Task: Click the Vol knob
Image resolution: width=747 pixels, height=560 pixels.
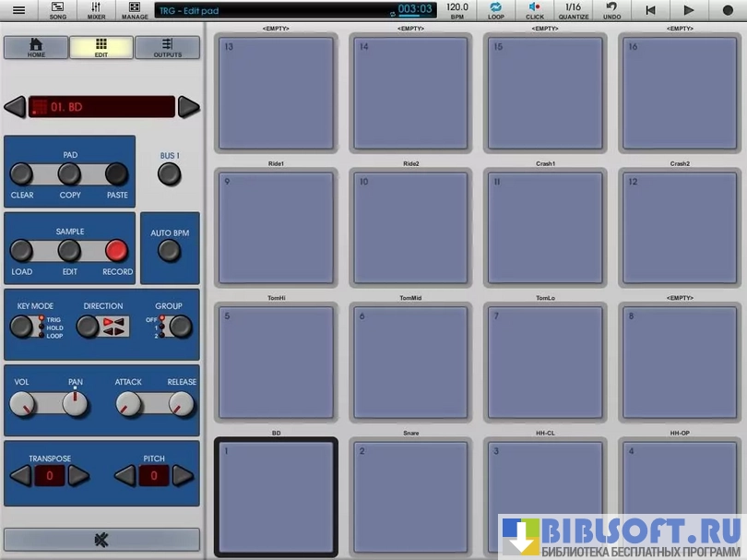Action: [x=22, y=403]
